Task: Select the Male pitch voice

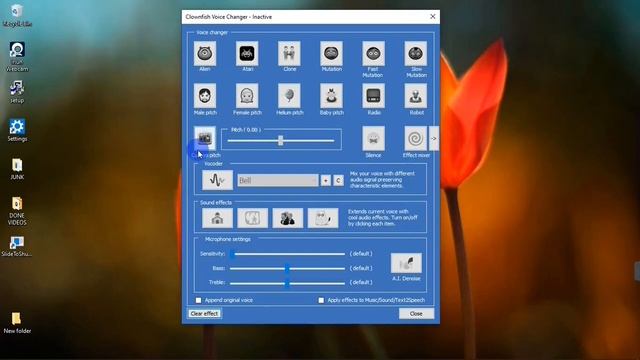Action: (205, 96)
